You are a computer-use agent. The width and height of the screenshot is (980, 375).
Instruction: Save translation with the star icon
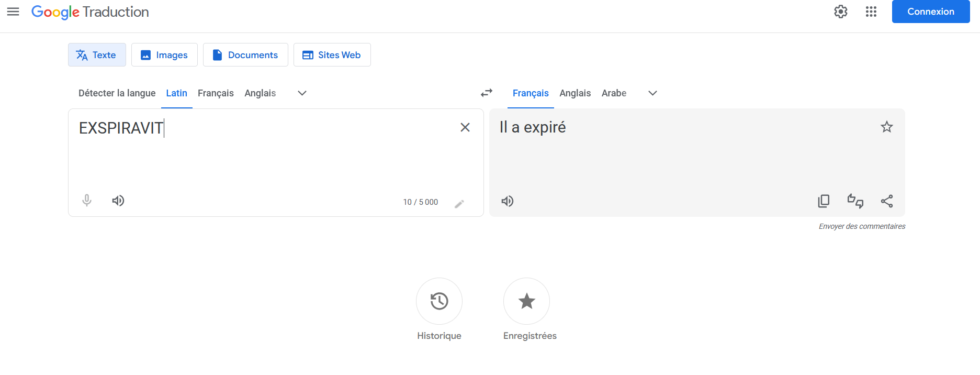tap(886, 127)
